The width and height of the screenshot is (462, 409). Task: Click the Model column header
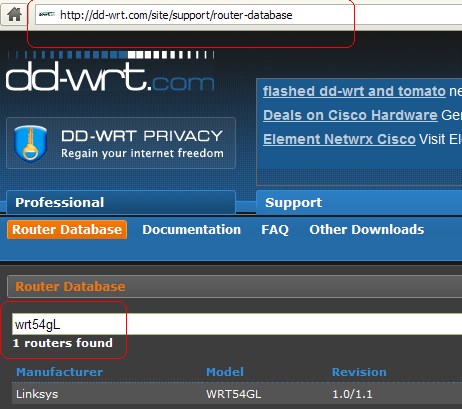pos(225,372)
